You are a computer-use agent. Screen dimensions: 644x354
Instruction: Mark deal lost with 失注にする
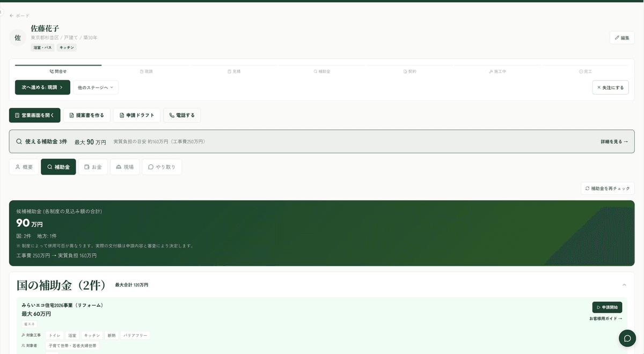(610, 87)
